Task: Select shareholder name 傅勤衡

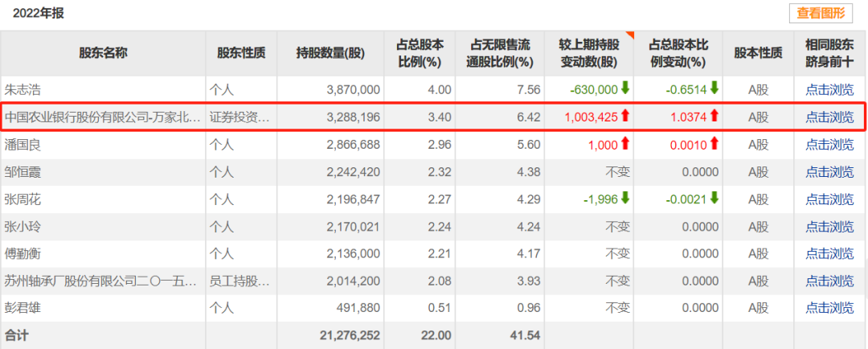Action: 23,254
